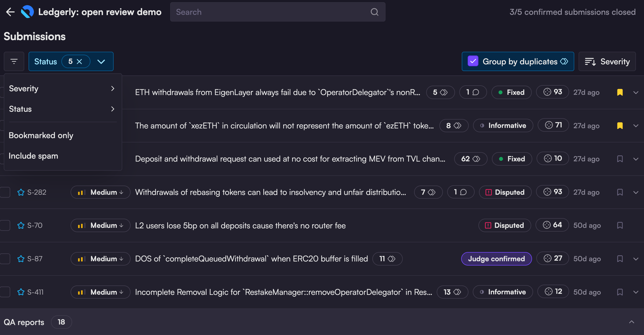
Task: Click the Ledgerly logo icon
Action: tap(27, 12)
